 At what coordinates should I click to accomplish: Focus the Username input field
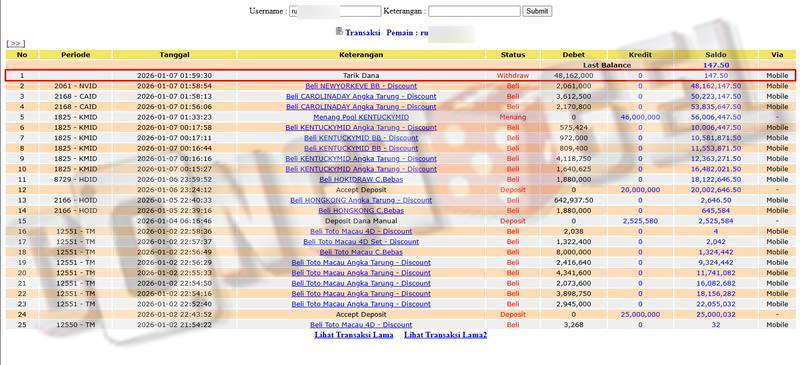(x=335, y=11)
